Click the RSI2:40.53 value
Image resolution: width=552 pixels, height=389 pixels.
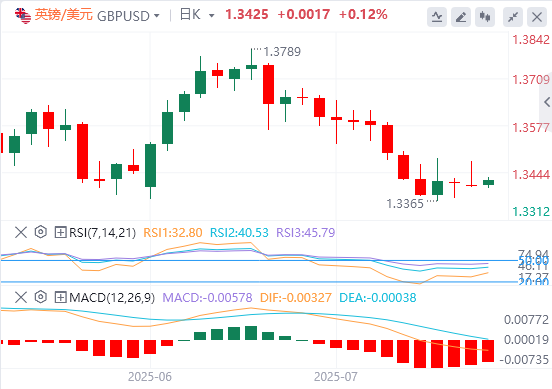239,233
